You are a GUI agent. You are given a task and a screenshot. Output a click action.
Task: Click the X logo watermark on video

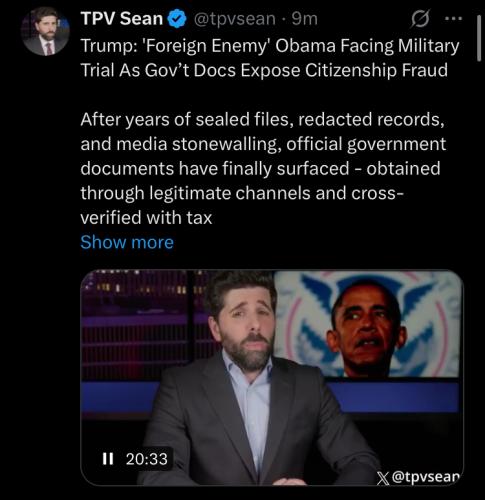383,479
